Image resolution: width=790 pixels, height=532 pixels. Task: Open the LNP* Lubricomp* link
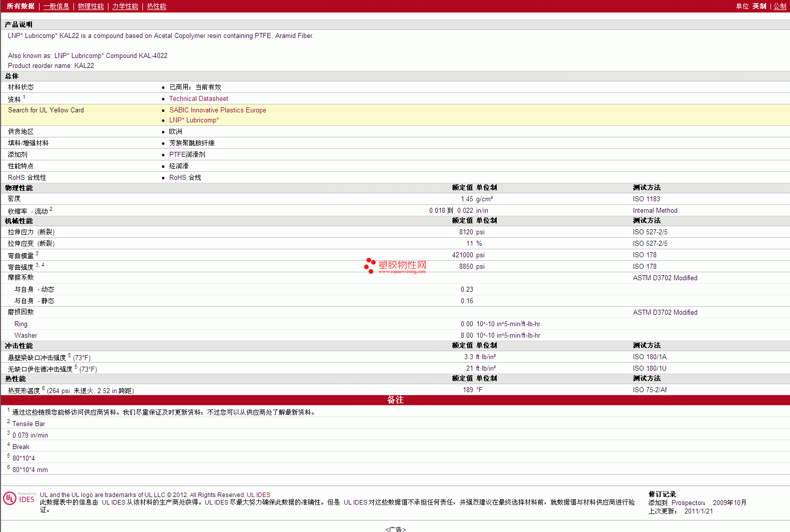(194, 120)
